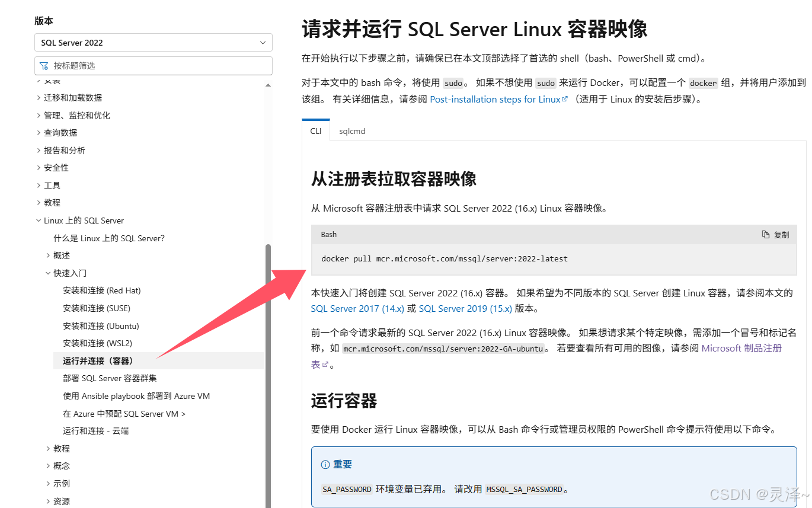
Task: Expand 概述 under Linux section
Action: click(62, 255)
